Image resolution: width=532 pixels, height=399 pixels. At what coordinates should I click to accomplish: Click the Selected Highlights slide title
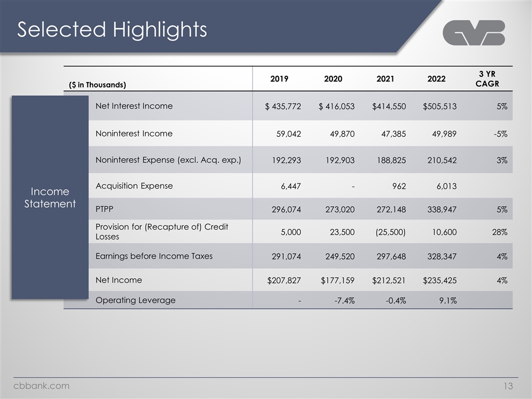coord(112,29)
